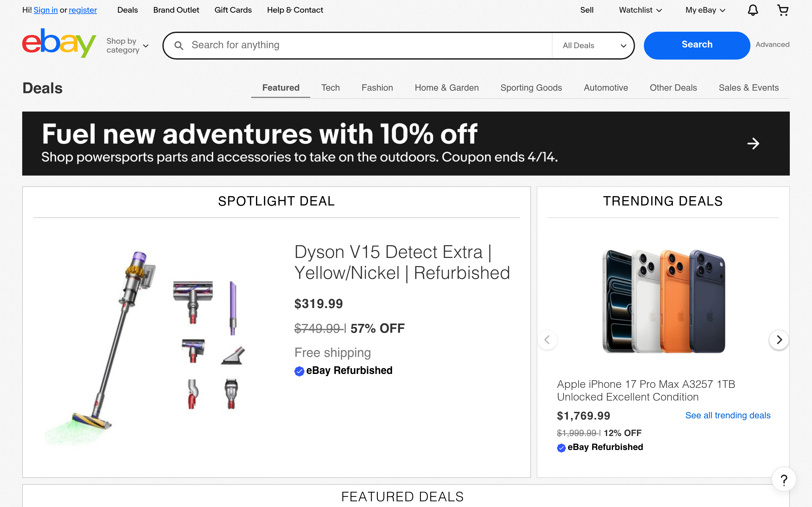
Task: Switch to the Tech deals tab
Action: [x=330, y=88]
